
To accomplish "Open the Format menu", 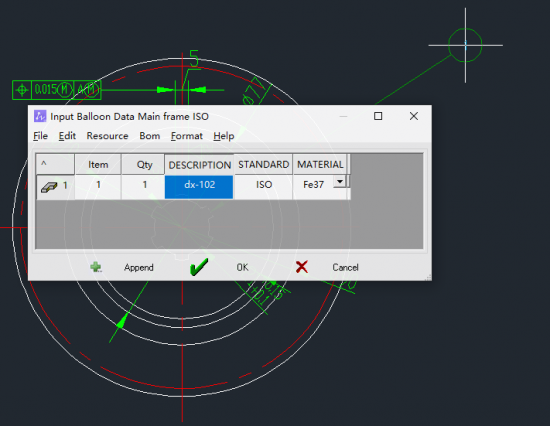I will click(x=187, y=136).
